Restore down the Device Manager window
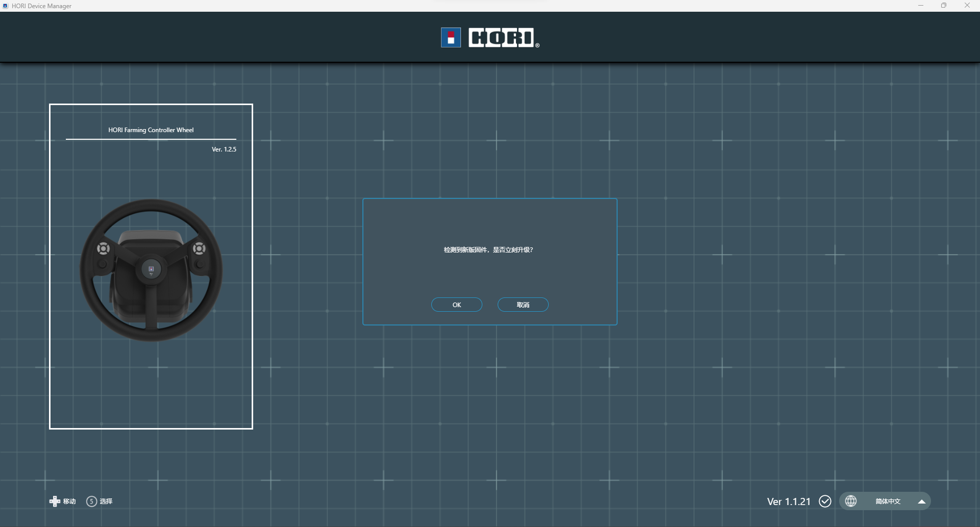This screenshot has height=527, width=980. [944, 6]
